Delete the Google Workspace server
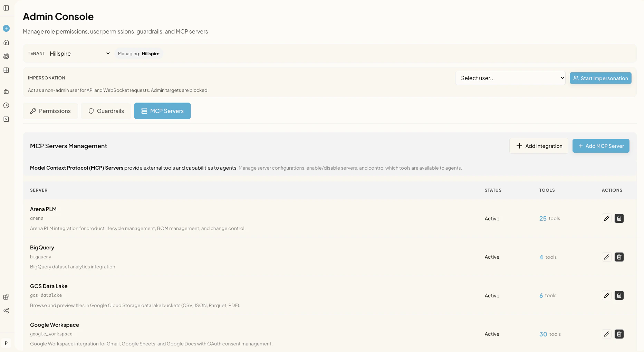 click(619, 334)
